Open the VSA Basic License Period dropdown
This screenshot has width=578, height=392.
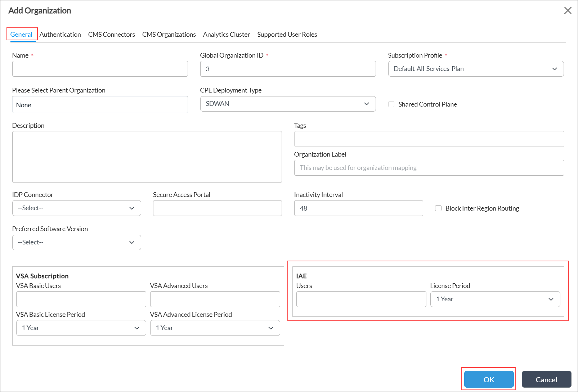(x=81, y=328)
